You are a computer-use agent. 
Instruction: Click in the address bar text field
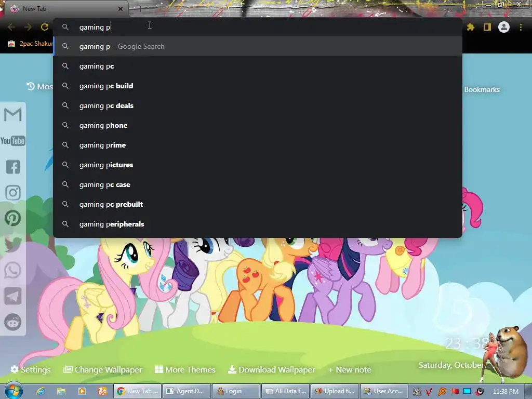(x=258, y=27)
